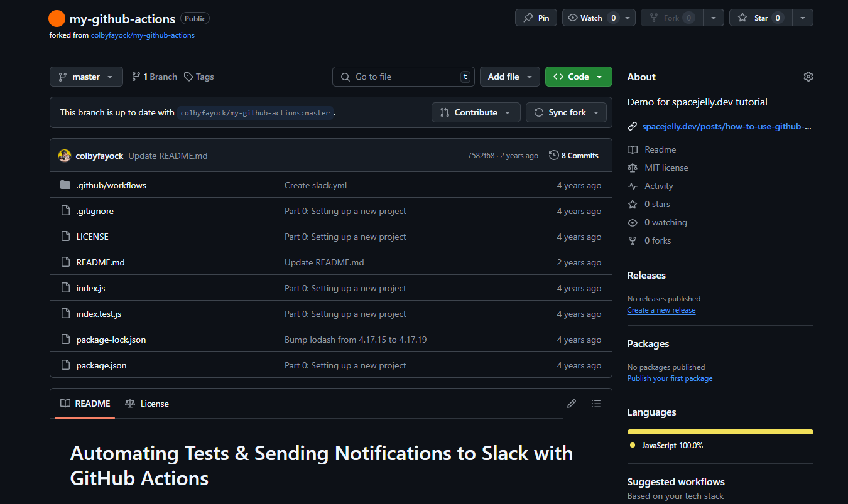
Task: Focus the Go to file search field
Action: pyautogui.click(x=403, y=77)
